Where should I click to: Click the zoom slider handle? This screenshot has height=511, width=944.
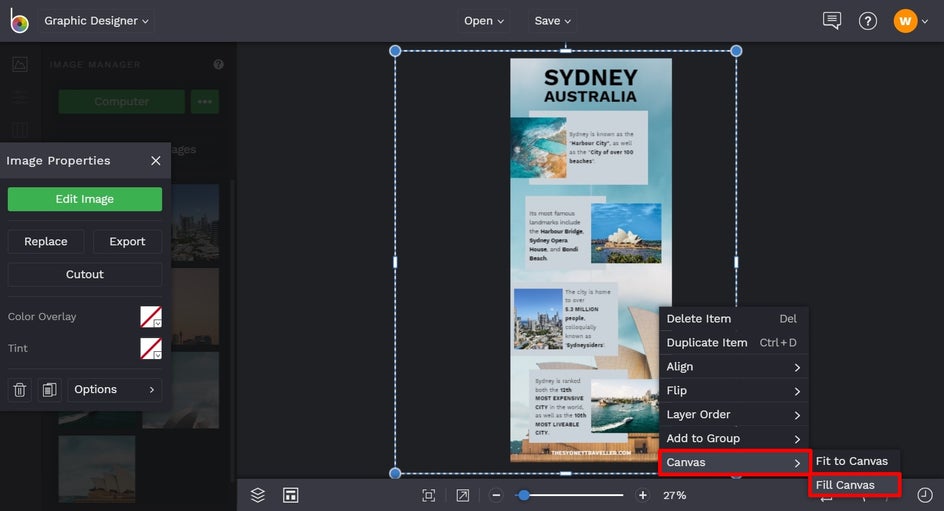coord(524,495)
